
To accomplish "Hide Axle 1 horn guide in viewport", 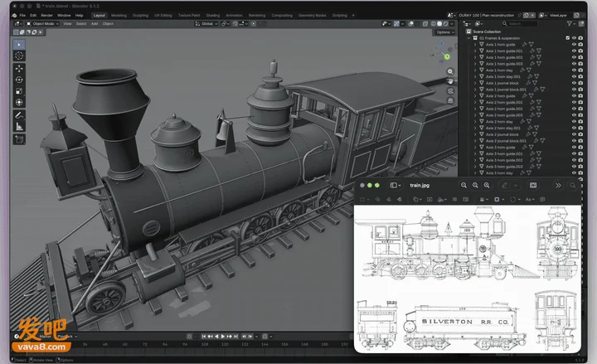I will tap(574, 45).
